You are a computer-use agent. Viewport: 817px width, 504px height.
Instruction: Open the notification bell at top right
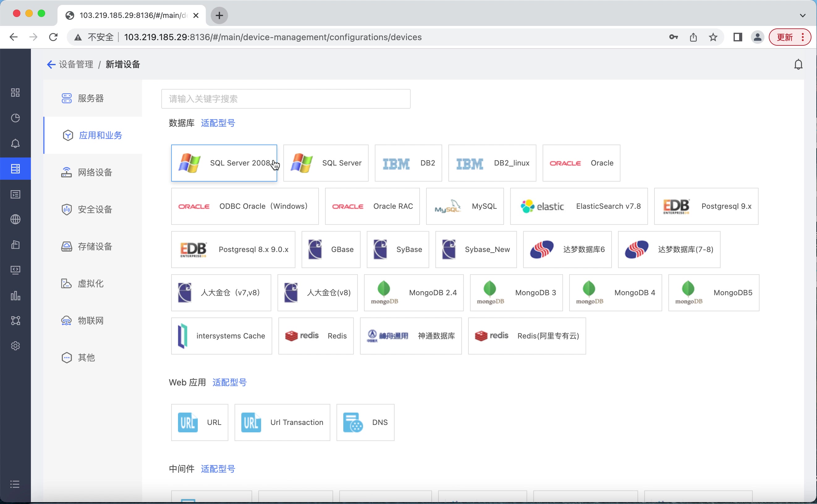click(798, 64)
